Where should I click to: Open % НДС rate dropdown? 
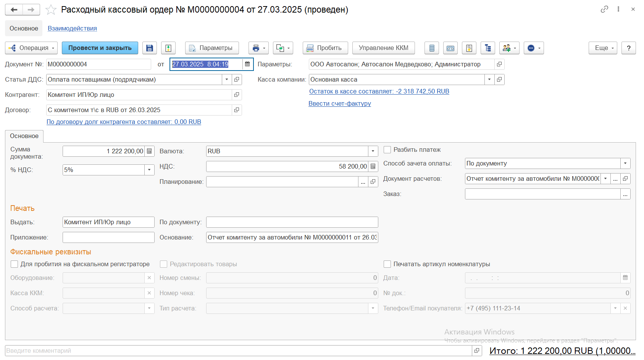point(149,170)
